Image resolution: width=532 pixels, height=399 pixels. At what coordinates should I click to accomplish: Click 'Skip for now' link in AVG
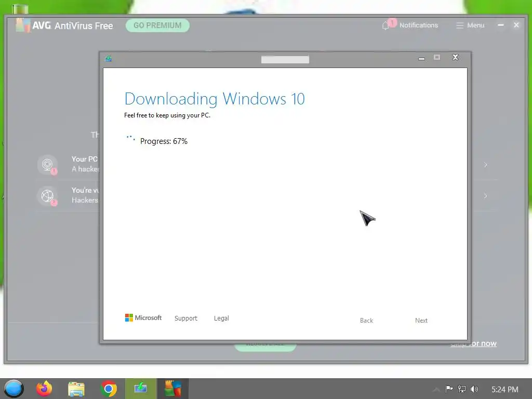[x=473, y=344]
